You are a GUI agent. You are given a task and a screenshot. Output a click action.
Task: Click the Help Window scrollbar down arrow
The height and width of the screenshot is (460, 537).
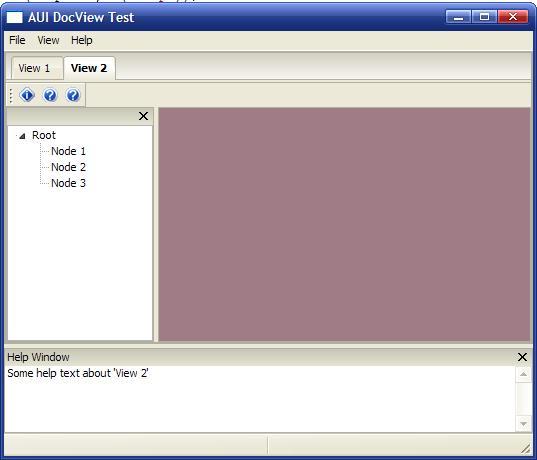pos(523,424)
